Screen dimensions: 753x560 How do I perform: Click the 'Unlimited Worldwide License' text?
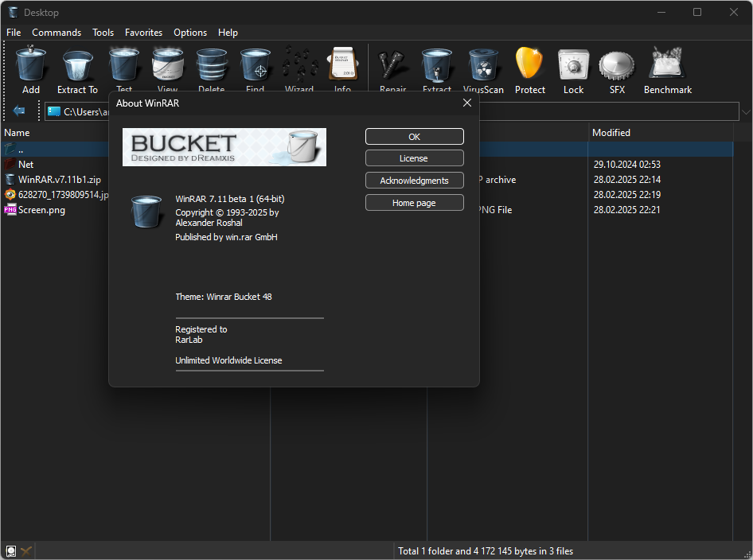(228, 360)
